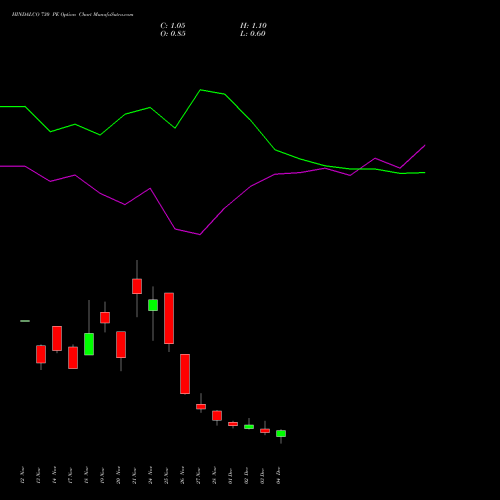Viewport: 500px width, 500px height.
Task: Click the '04 Dec' date axis label
Action: tap(278, 475)
